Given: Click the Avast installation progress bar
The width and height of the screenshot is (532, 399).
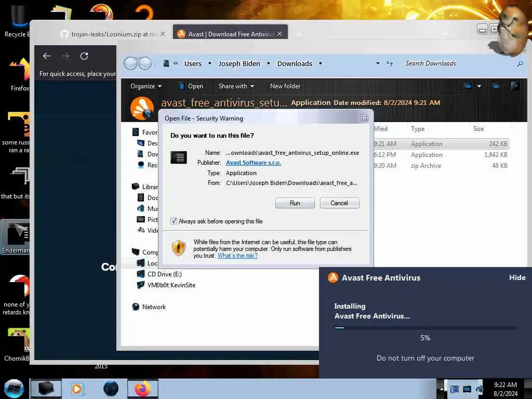Looking at the screenshot, I should point(426,328).
